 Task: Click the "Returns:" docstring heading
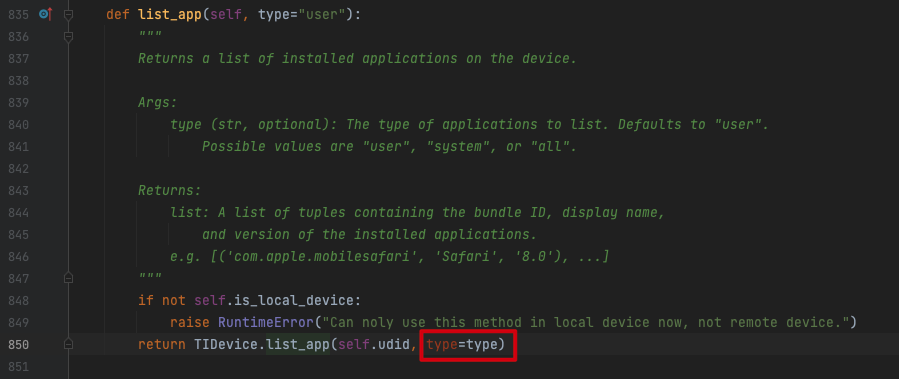tap(170, 190)
